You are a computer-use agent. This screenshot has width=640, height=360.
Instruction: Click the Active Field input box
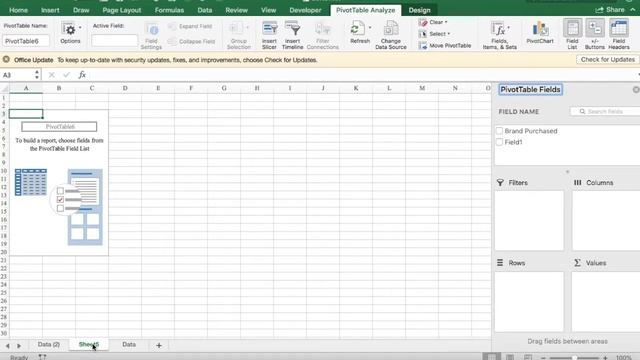coord(115,40)
